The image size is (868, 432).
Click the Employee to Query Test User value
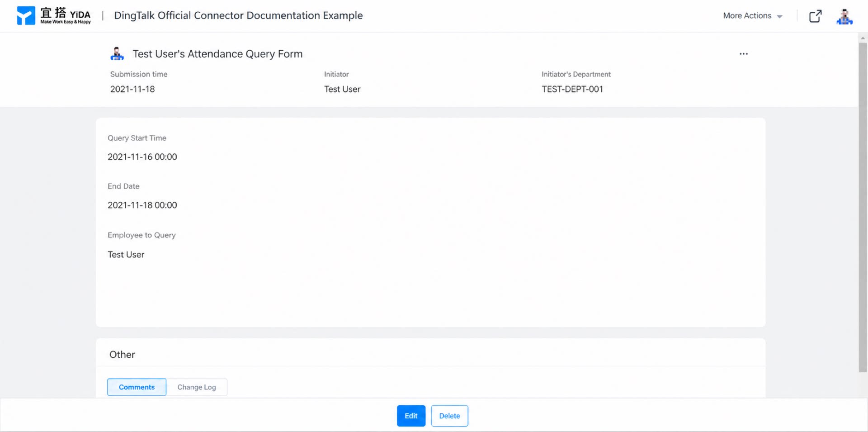(x=126, y=255)
